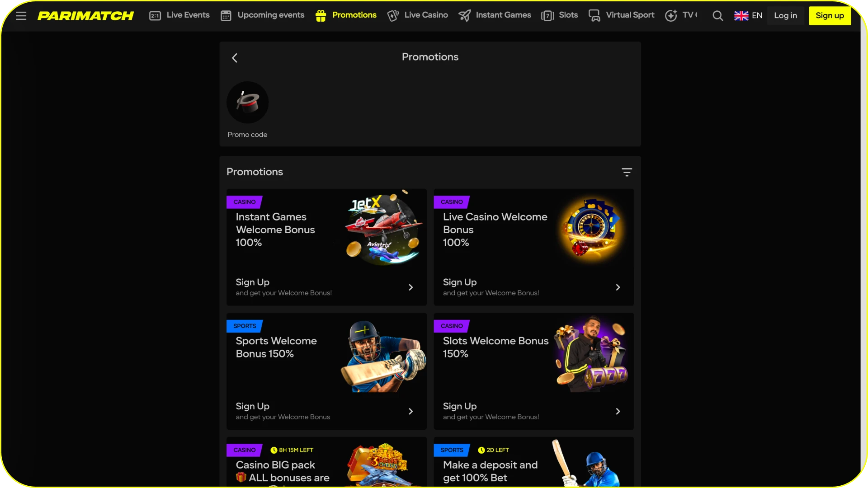Click the UK flag language icon
This screenshot has width=868, height=488.
pyautogui.click(x=741, y=16)
